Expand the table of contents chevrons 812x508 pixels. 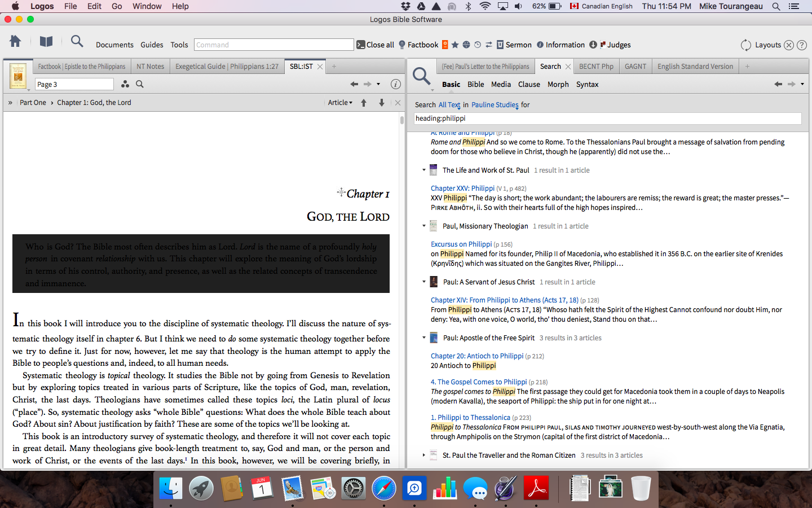pyautogui.click(x=10, y=103)
